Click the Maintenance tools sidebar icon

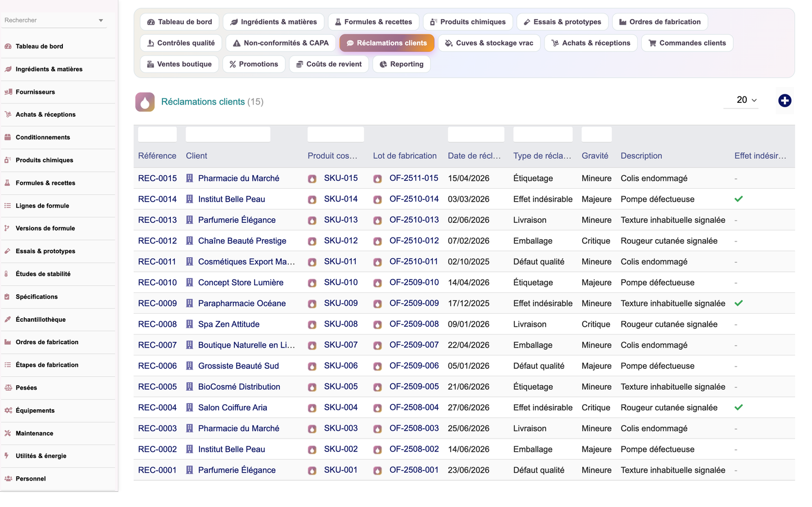click(8, 433)
